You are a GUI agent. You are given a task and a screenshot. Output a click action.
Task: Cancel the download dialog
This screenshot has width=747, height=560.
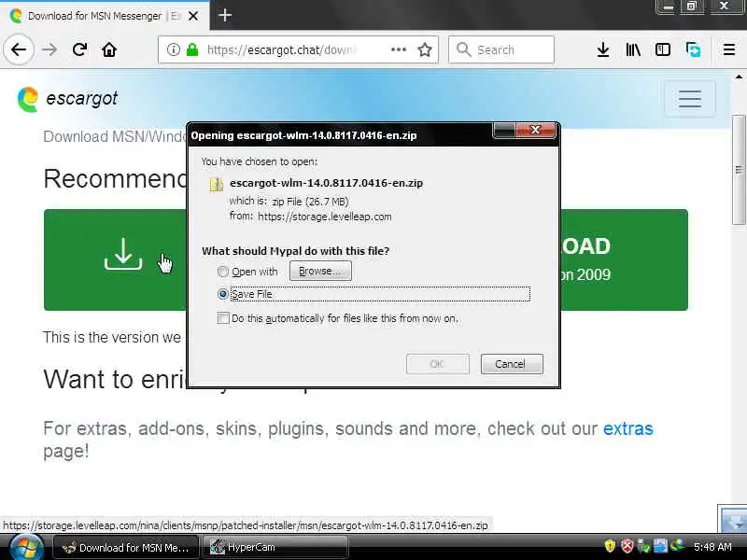pos(512,364)
